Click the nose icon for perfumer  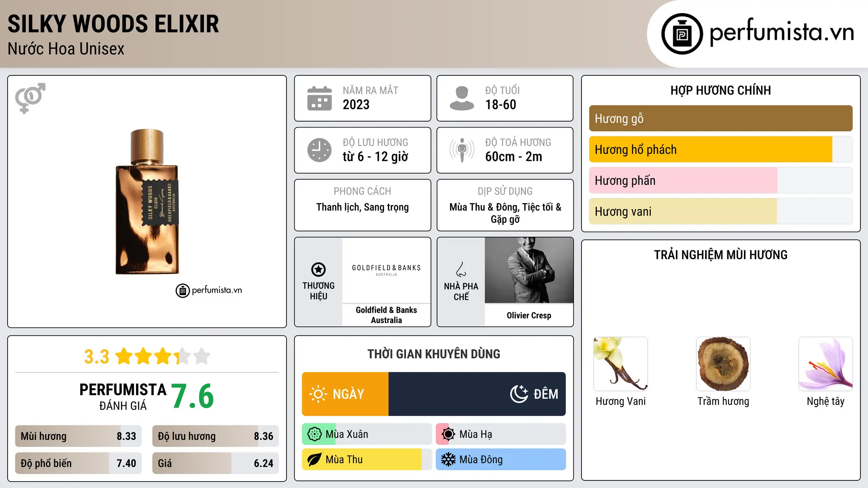[x=461, y=269]
